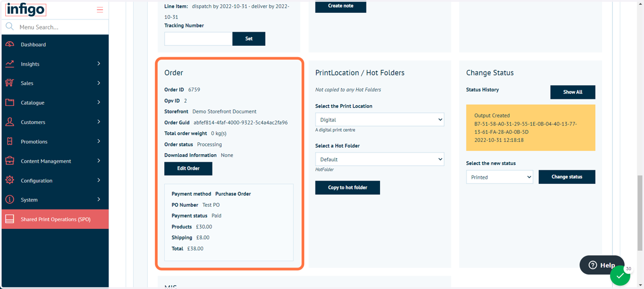Click the Dashboard gauge icon
This screenshot has width=644, height=289.
point(10,45)
